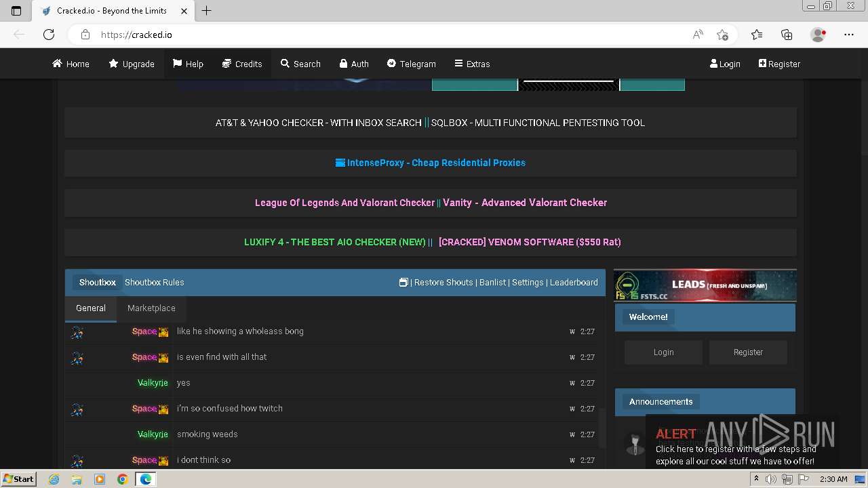Open Edge Settings and more menu
Image resolution: width=868 pixels, height=488 pixels.
(x=849, y=35)
